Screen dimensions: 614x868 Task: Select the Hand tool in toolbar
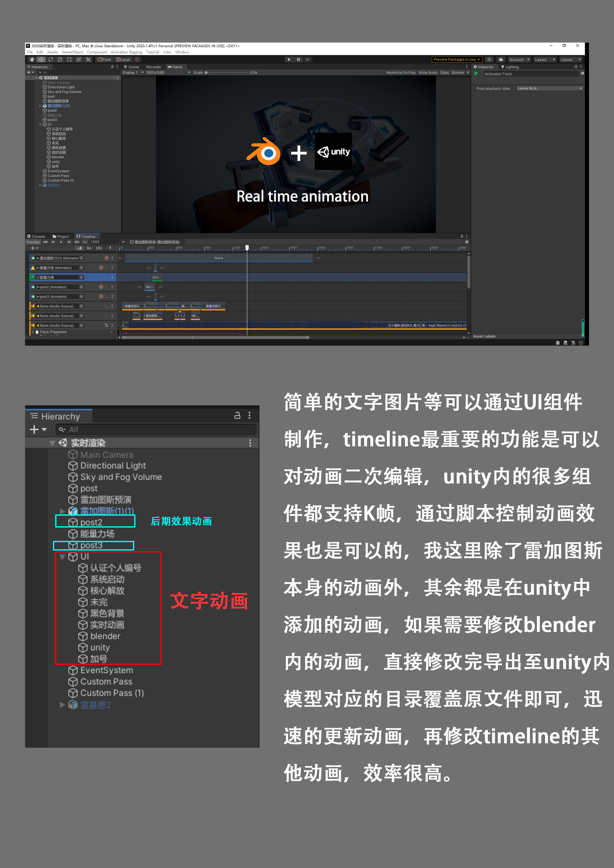(x=32, y=59)
